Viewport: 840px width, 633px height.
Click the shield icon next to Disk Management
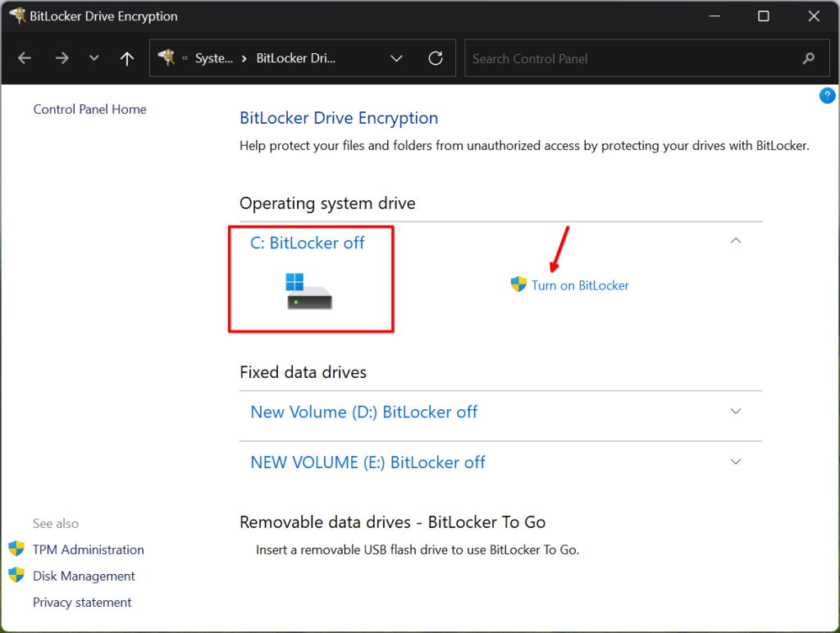point(16,575)
